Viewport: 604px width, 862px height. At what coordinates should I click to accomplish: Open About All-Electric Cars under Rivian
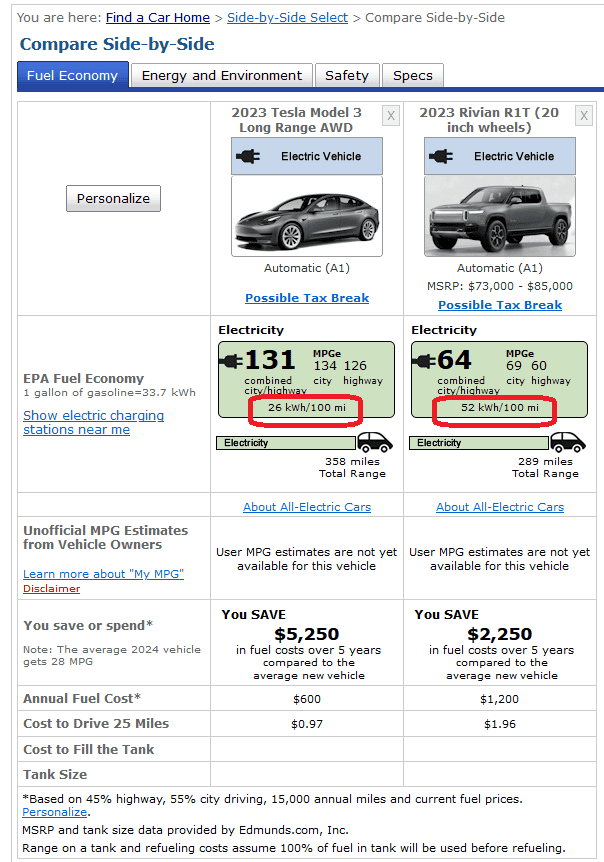[500, 507]
